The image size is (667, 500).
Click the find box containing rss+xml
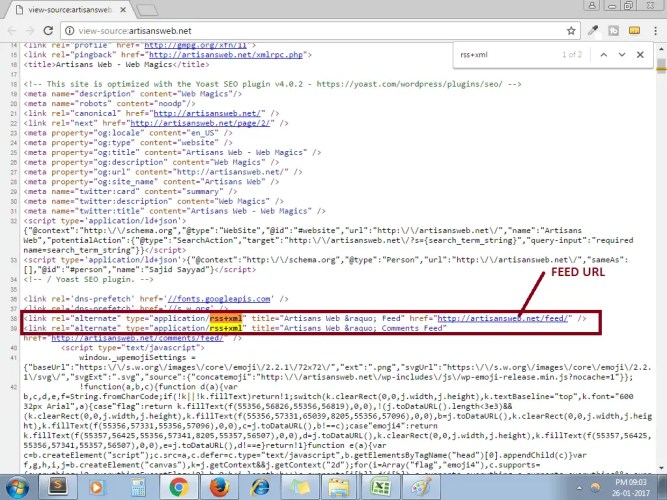(x=506, y=54)
